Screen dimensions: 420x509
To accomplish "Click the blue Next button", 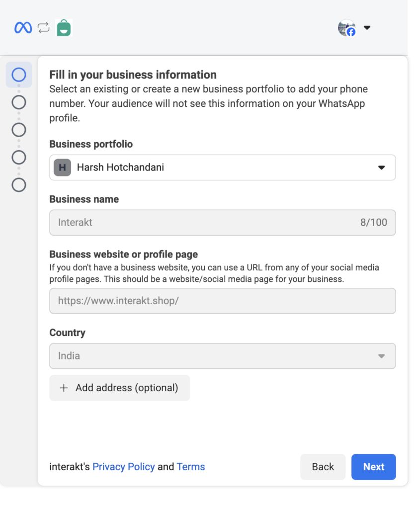I will coord(374,467).
